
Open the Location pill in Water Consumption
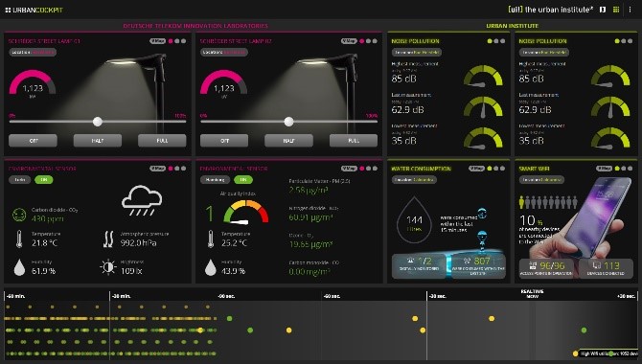[x=414, y=180]
